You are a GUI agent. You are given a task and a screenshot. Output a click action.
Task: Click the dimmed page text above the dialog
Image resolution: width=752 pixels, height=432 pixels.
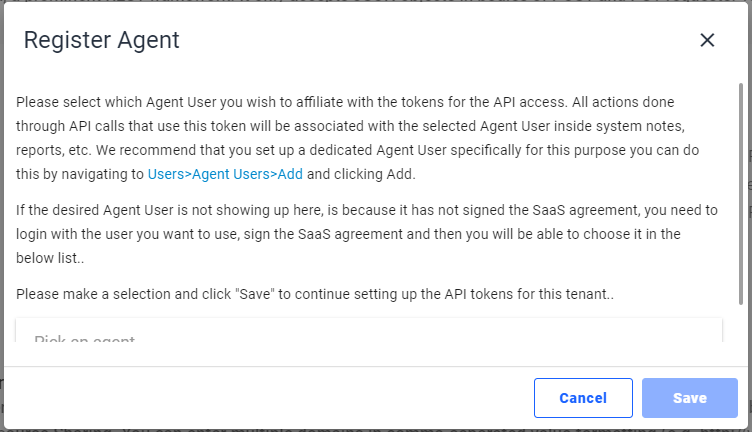pyautogui.click(x=376, y=1)
